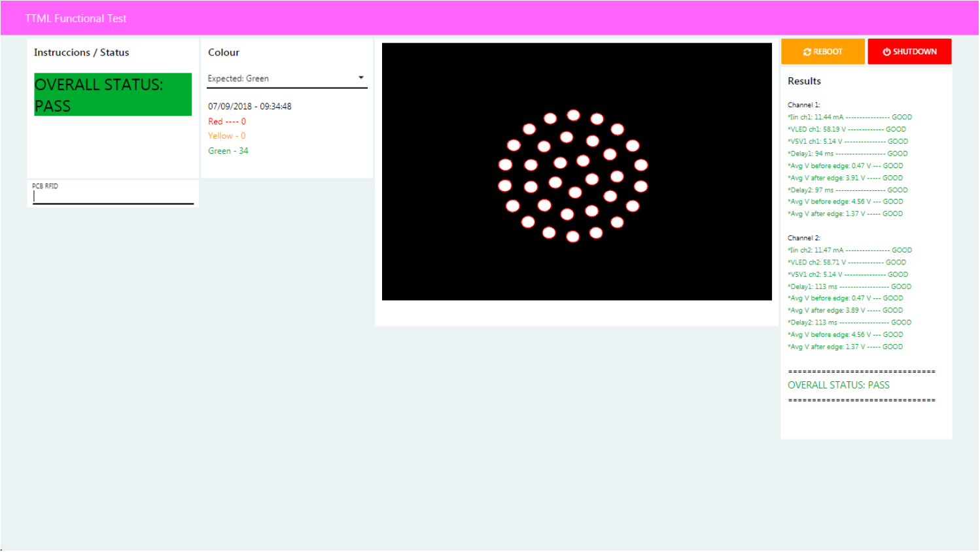Click the dropdown arrow in the Colour panel

tap(360, 78)
